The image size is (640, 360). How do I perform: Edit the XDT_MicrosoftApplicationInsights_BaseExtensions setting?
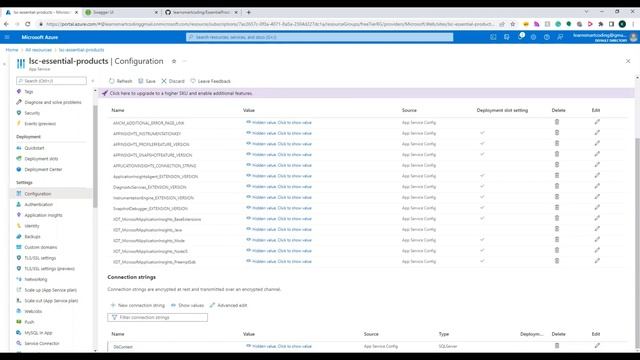click(x=597, y=218)
